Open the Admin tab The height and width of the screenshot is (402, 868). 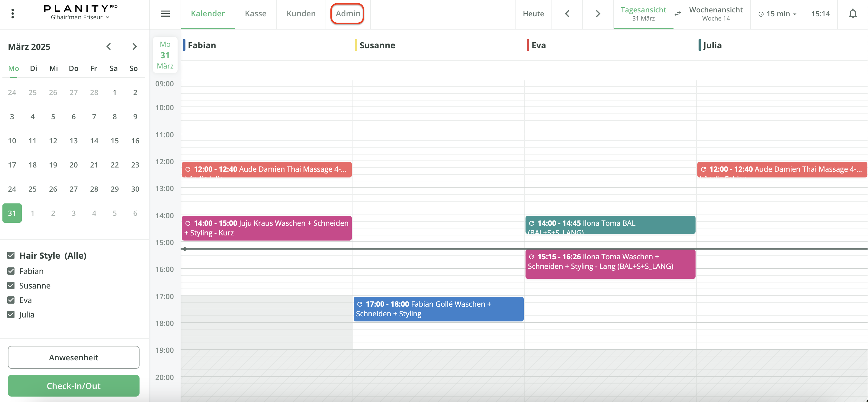[347, 14]
